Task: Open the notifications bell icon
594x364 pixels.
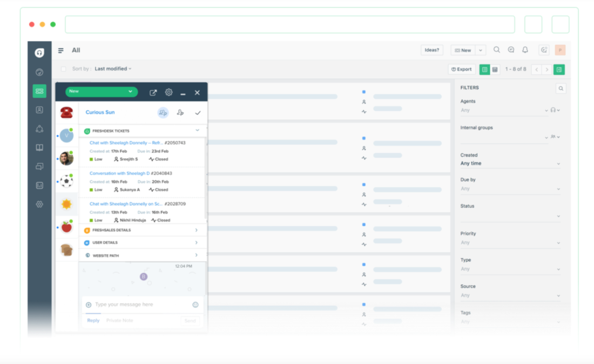Action: (x=525, y=50)
